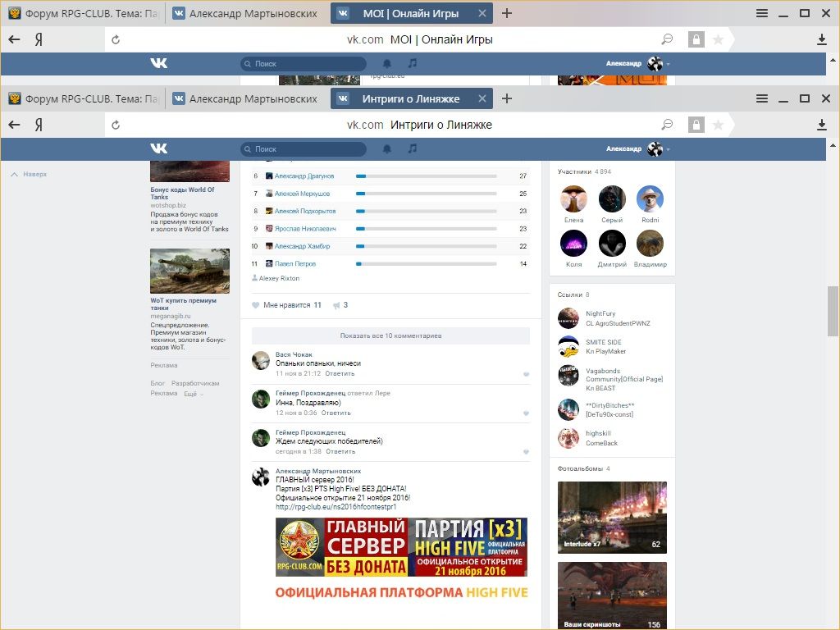Open the Interlude x7 photo album thumbnail

[x=612, y=517]
